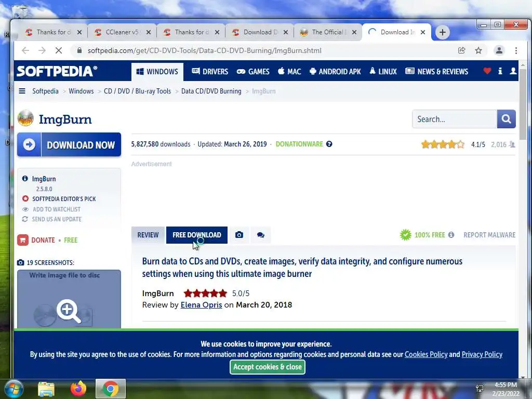This screenshot has height=399, width=532.
Task: Go to Windows breadcrumb link
Action: pyautogui.click(x=81, y=91)
